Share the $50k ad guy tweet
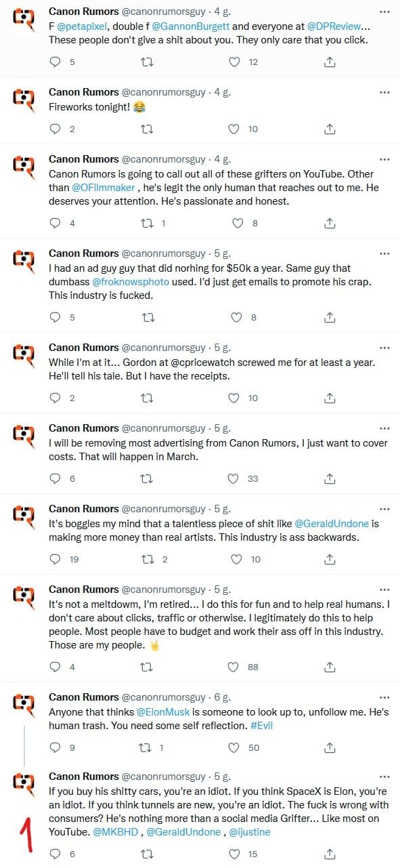 [330, 316]
